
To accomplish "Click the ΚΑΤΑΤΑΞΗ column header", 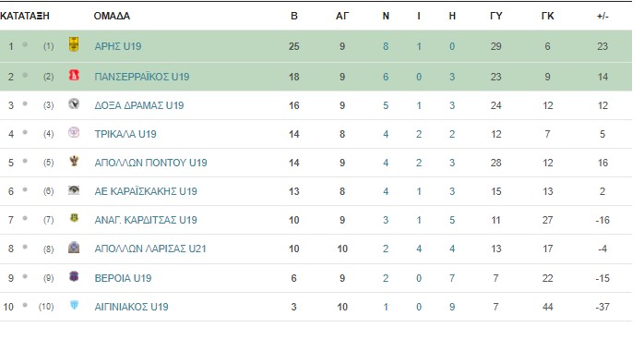I will coord(25,16).
